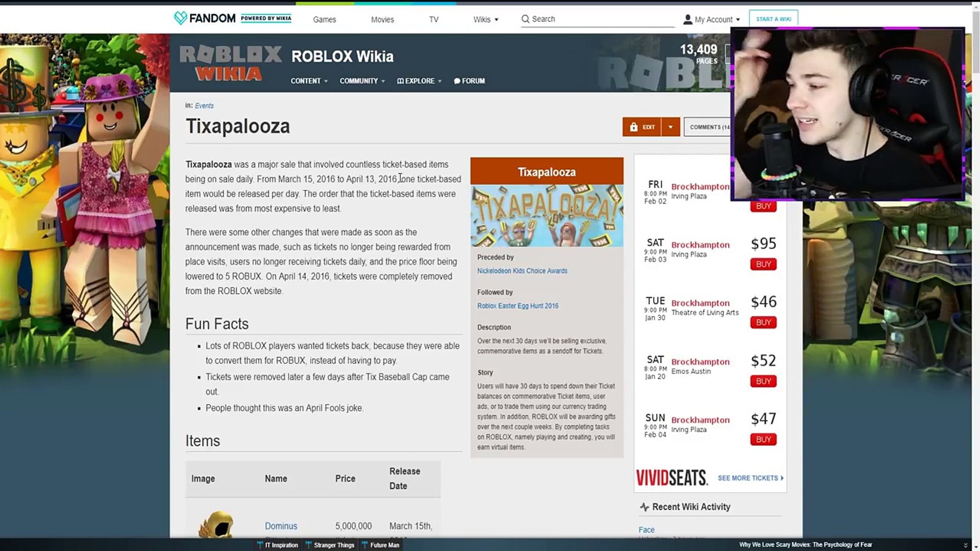
Task: Expand the Wikis dropdown menu
Action: tap(485, 19)
